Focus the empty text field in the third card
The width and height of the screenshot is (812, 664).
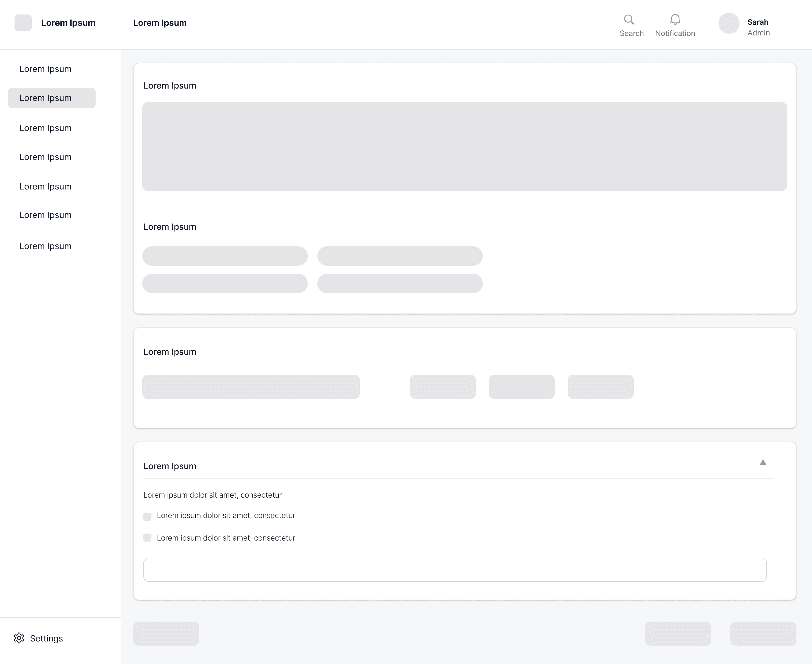[x=455, y=570]
